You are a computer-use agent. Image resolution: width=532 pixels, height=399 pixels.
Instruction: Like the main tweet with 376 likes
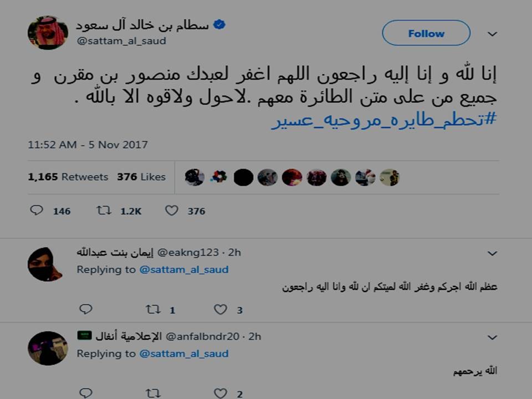172,211
